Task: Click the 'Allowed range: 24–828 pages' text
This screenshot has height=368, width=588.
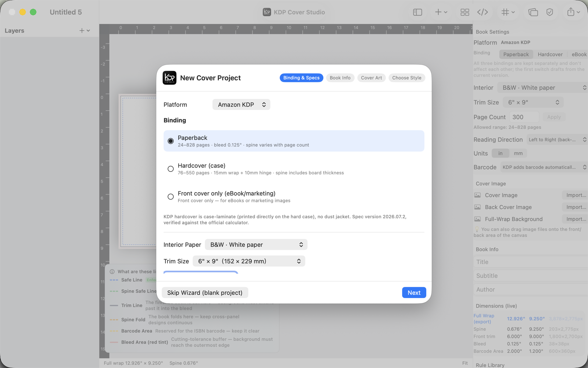Action: click(x=507, y=127)
